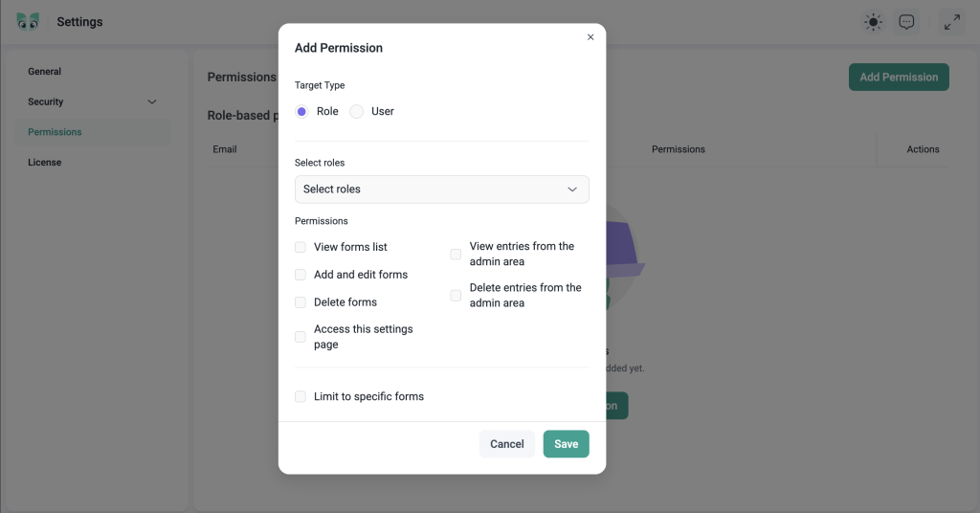The height and width of the screenshot is (513, 980).
Task: Check Delete entries from the admin area
Action: coord(456,295)
